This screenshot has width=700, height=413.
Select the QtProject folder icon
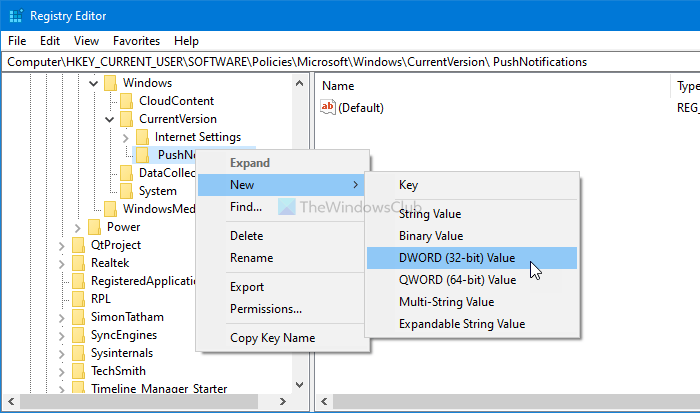click(x=78, y=245)
